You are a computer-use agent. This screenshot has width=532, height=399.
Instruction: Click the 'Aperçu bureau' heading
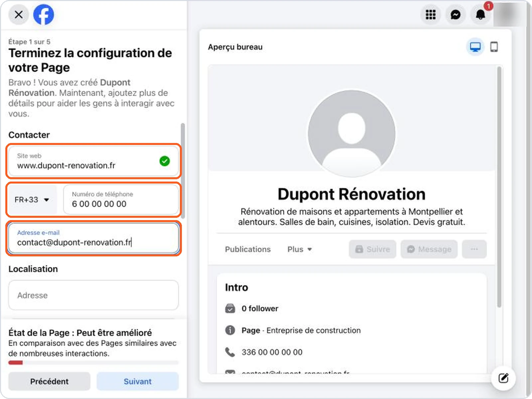235,47
